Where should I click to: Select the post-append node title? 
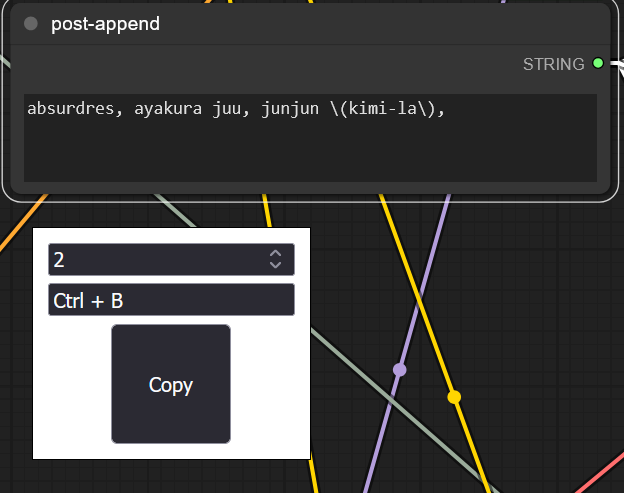coord(105,24)
